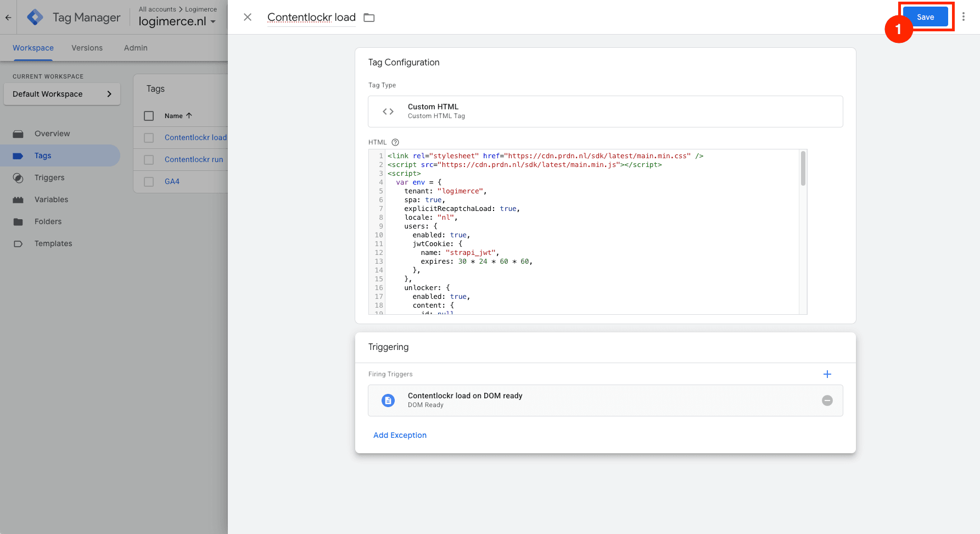Click the Tags label icon in sidebar

[18, 156]
